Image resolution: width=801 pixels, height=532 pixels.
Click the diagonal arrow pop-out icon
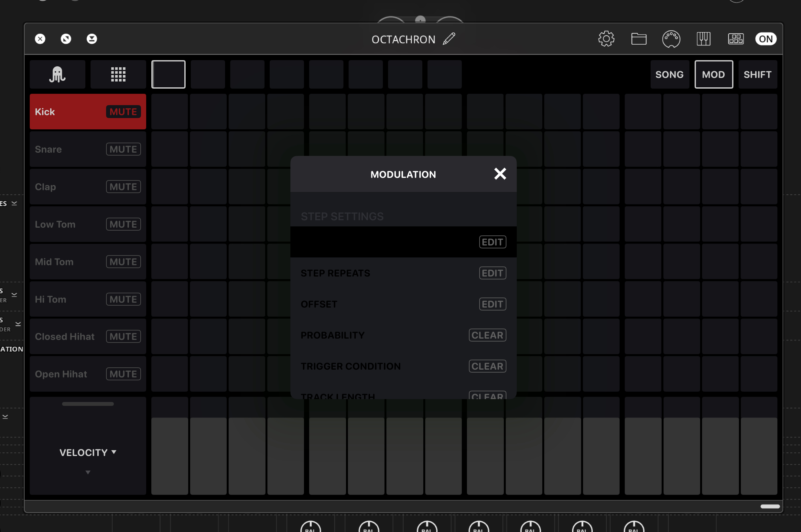click(66, 39)
